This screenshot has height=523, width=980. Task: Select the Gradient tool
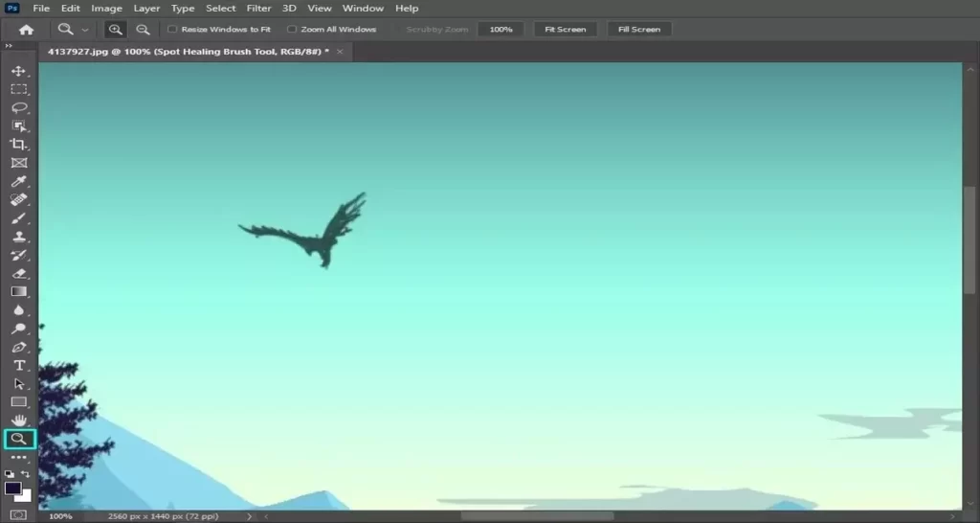pos(19,291)
